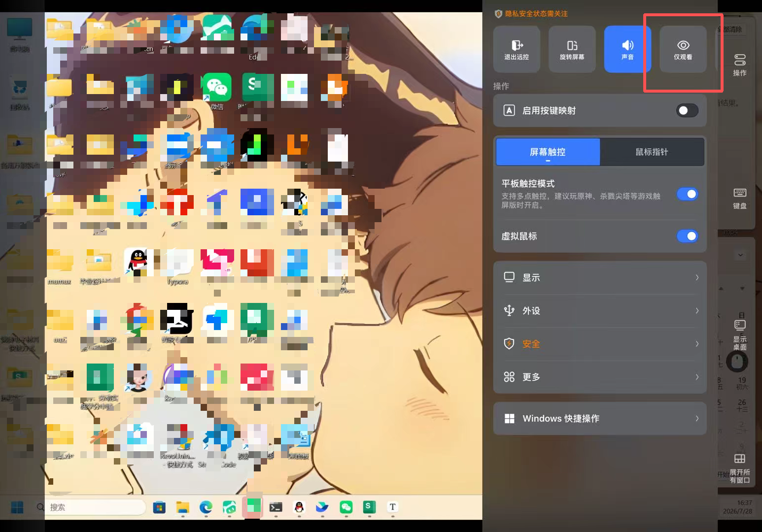This screenshot has width=762, height=532.
Task: Click the floating virtual mouse button
Action: click(737, 362)
